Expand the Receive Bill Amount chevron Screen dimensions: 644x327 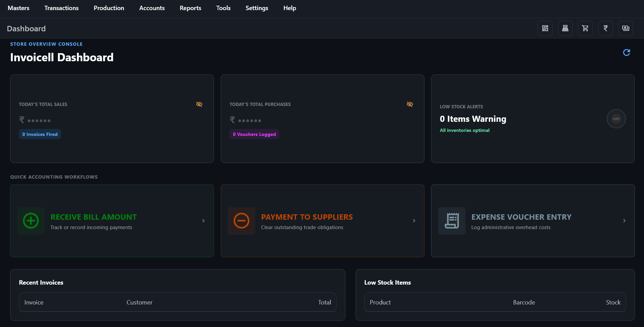click(204, 221)
